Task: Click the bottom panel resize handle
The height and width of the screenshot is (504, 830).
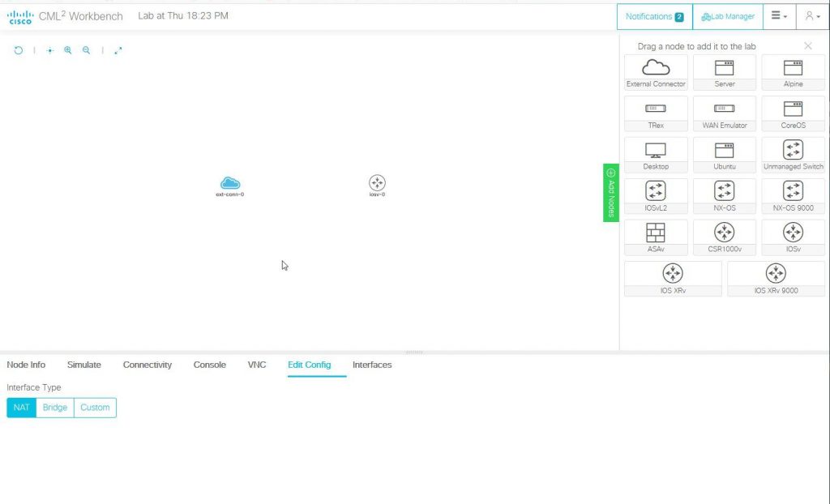Action: 414,352
